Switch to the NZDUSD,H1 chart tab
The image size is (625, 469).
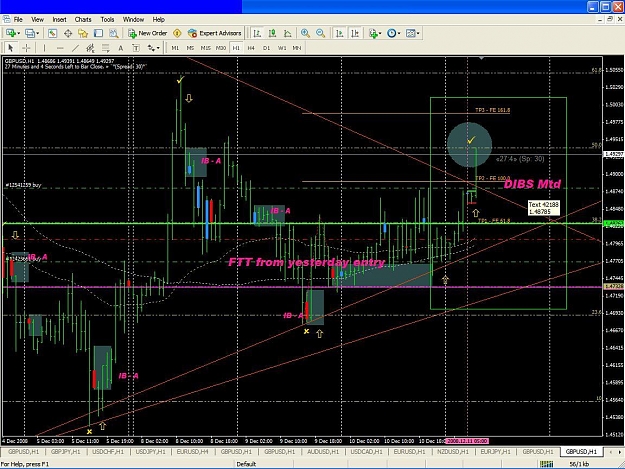click(x=453, y=452)
